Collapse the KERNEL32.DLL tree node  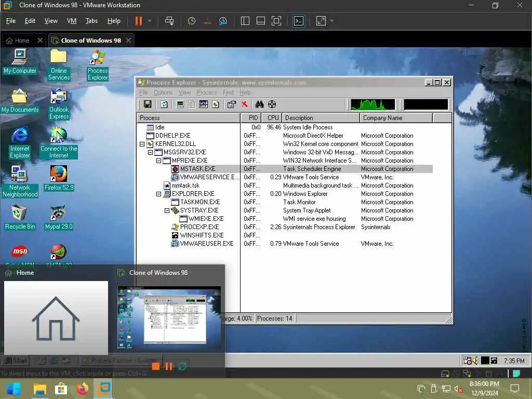click(x=142, y=144)
